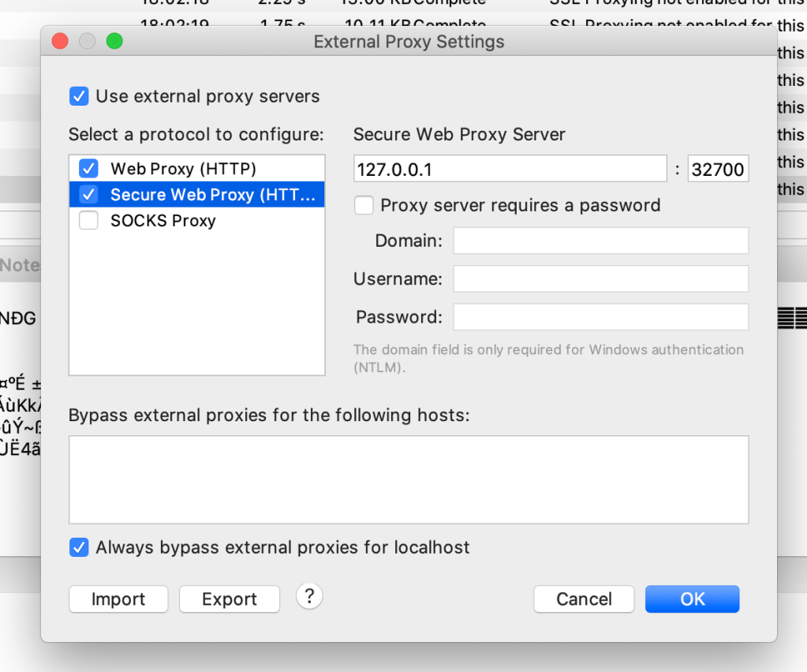807x672 pixels.
Task: Uncheck Use external proxy servers
Action: (79, 96)
